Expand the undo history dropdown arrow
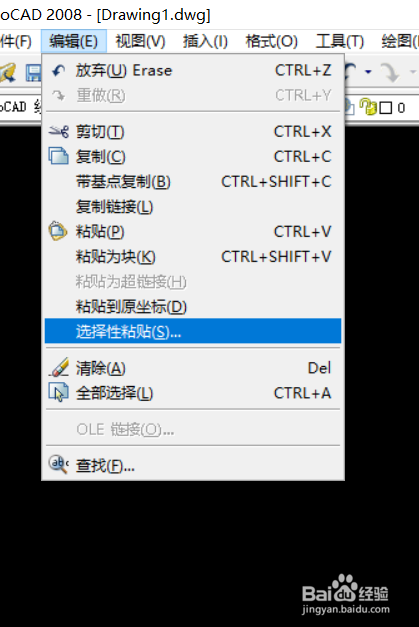 click(x=368, y=72)
